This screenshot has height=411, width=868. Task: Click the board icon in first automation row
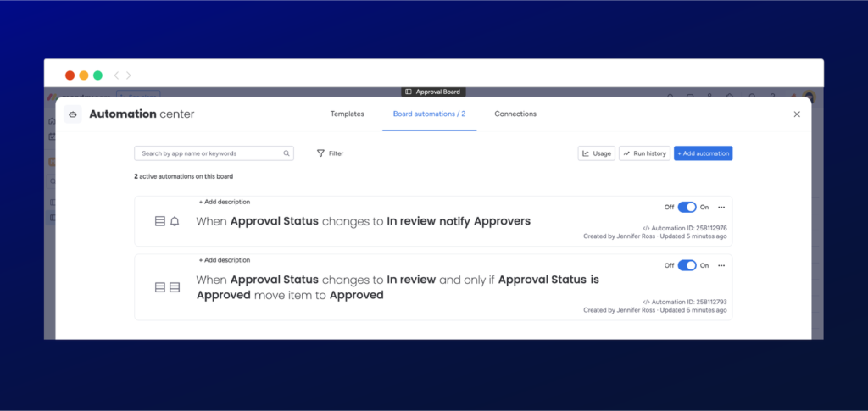[160, 222]
